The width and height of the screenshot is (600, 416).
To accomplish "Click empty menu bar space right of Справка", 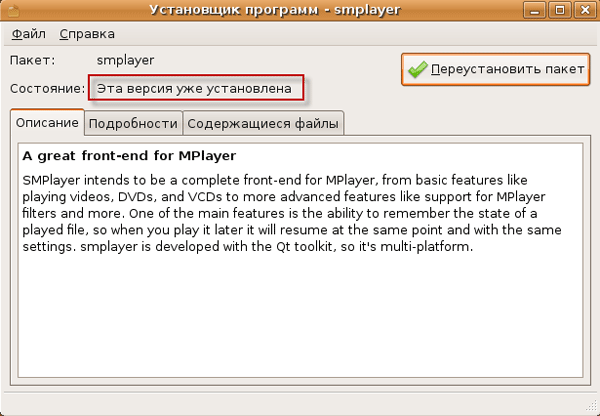I will (x=350, y=33).
